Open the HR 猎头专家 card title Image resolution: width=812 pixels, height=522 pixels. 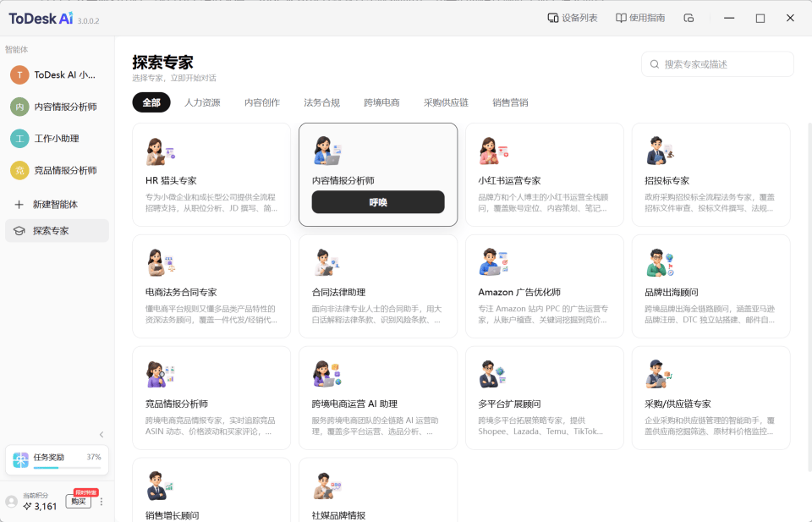pos(171,181)
